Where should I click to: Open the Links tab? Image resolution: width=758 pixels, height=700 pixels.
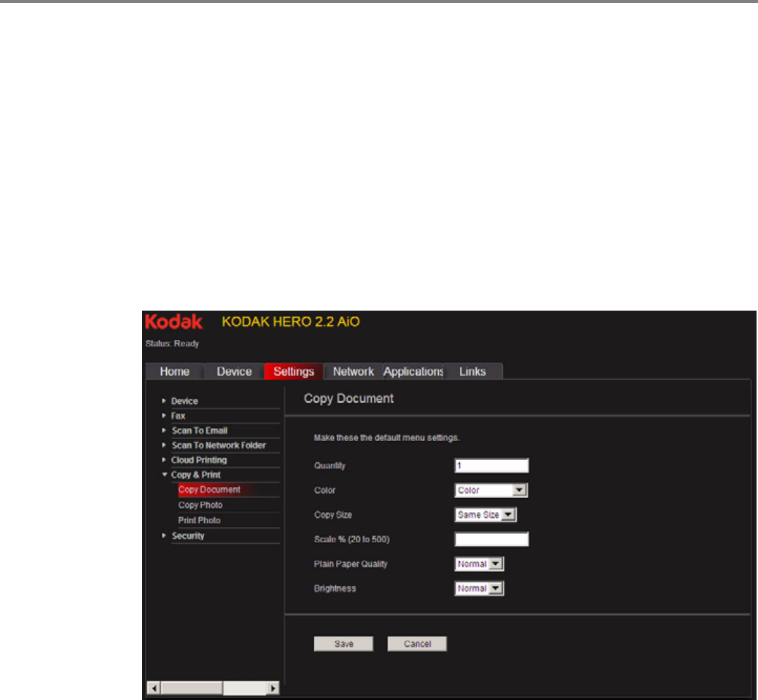pyautogui.click(x=472, y=372)
